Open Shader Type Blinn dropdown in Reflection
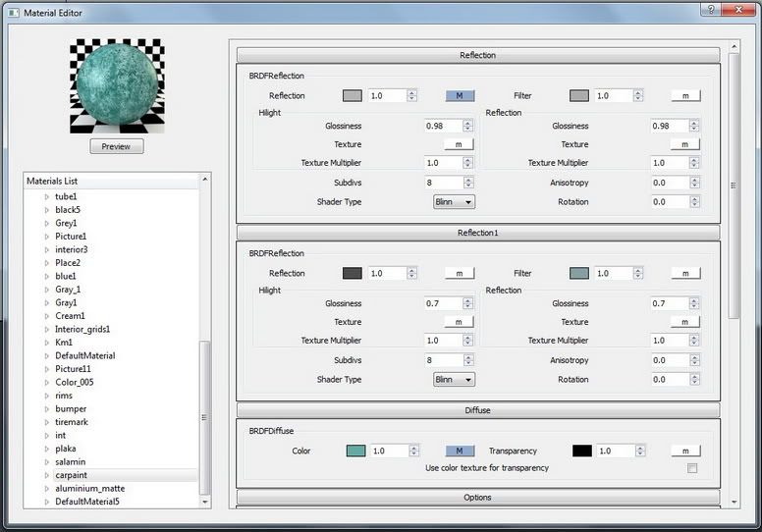 pos(454,201)
